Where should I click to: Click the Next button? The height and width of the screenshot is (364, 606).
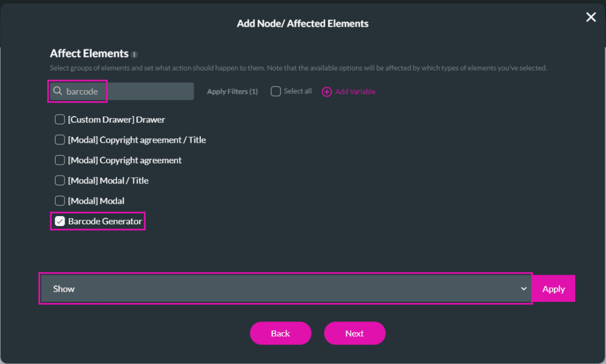[x=354, y=333]
